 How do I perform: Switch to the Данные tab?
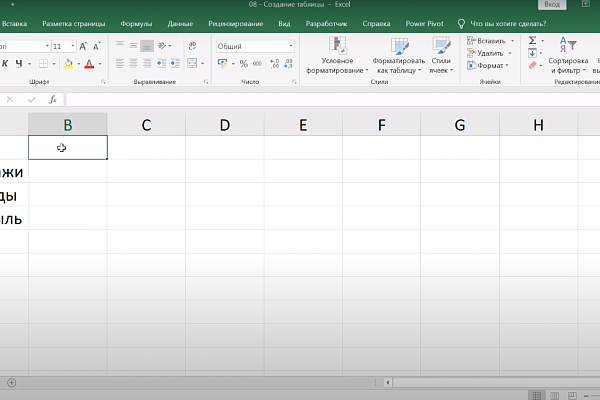tap(180, 24)
